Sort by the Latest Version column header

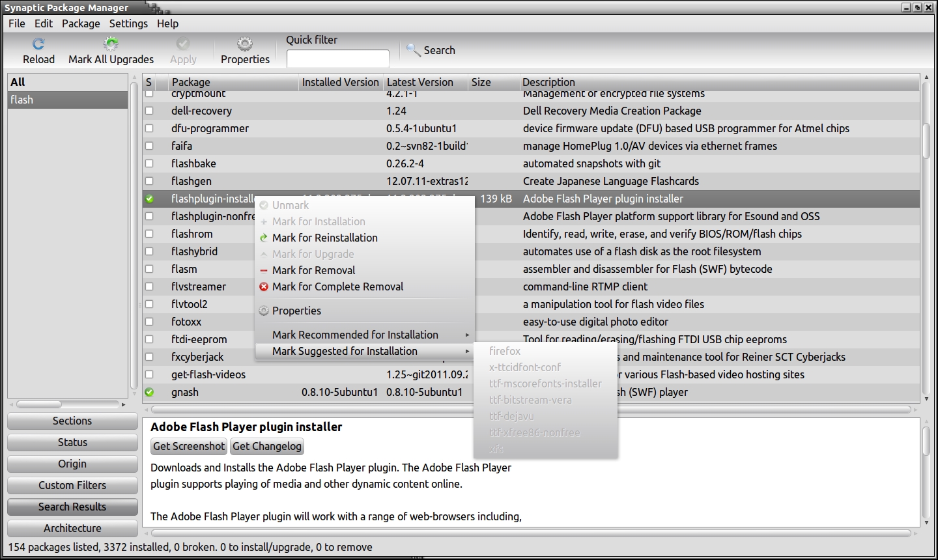click(x=419, y=82)
